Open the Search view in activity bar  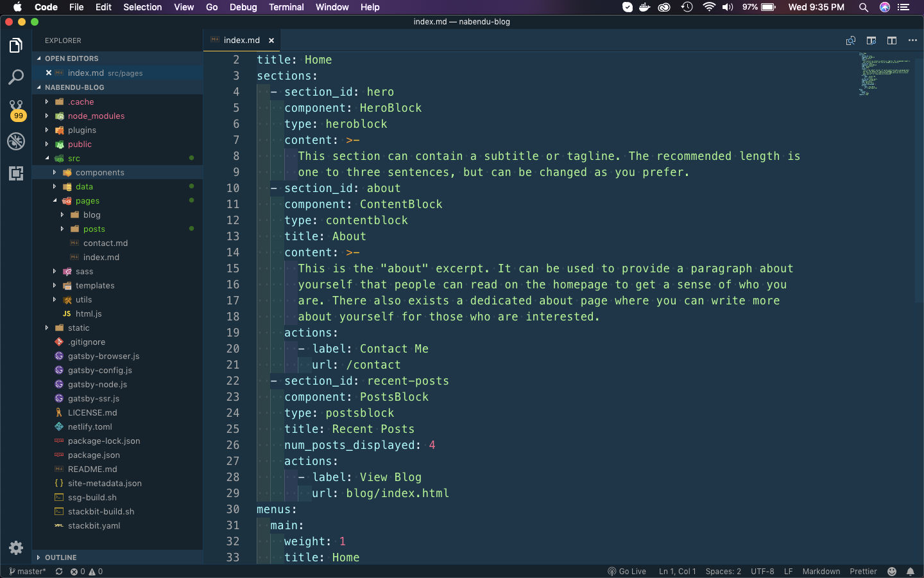pyautogui.click(x=16, y=78)
